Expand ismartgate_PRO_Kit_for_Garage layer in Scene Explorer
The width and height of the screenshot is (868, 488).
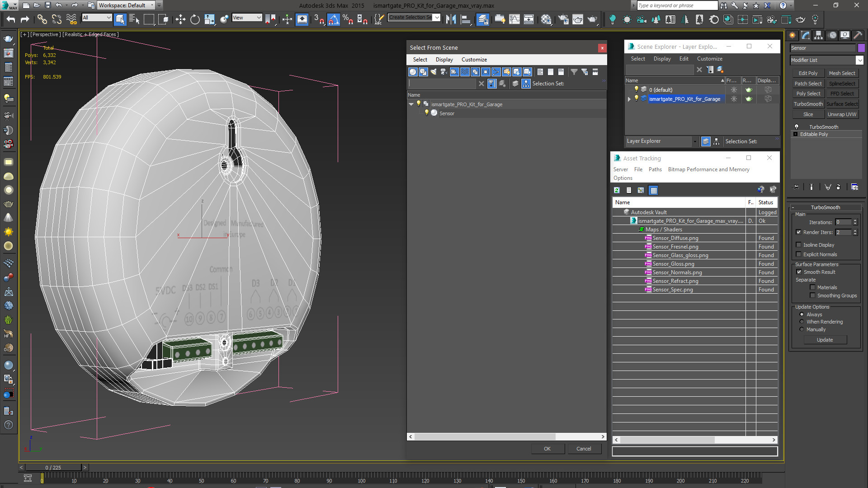[629, 99]
